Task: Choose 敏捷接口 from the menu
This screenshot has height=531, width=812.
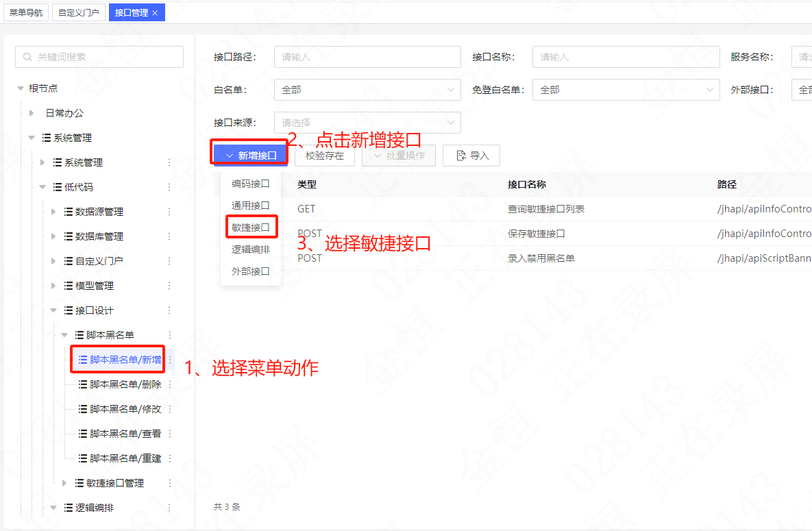Action: click(251, 227)
